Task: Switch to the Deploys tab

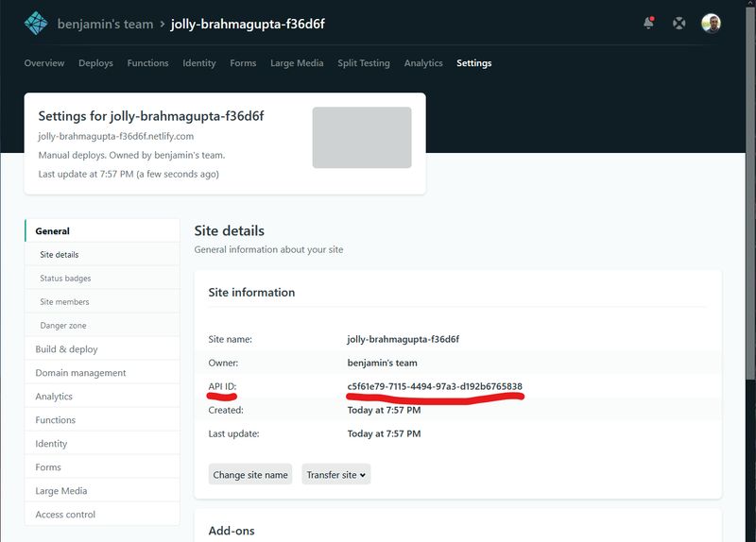Action: coord(95,63)
